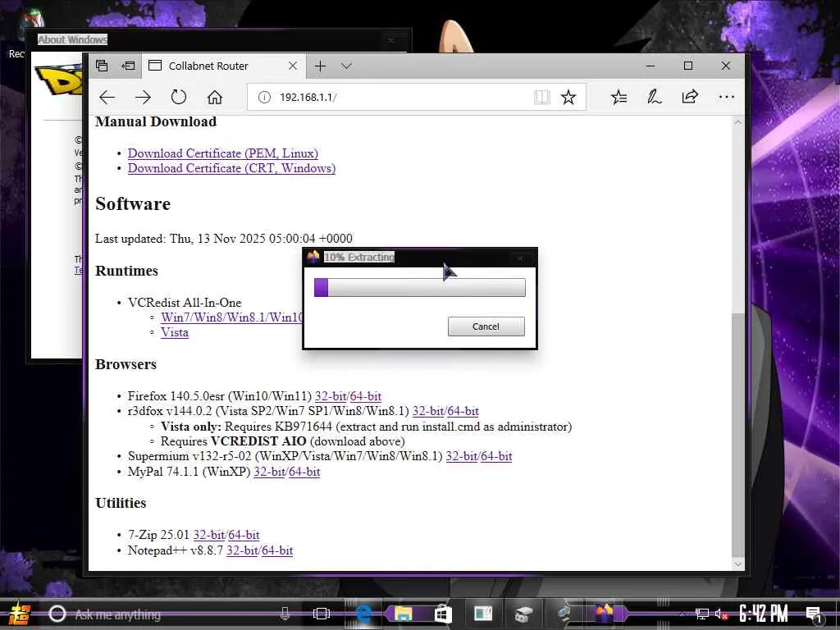Show tabs you've set aside icon
Image resolution: width=840 pixels, height=630 pixels.
(102, 66)
